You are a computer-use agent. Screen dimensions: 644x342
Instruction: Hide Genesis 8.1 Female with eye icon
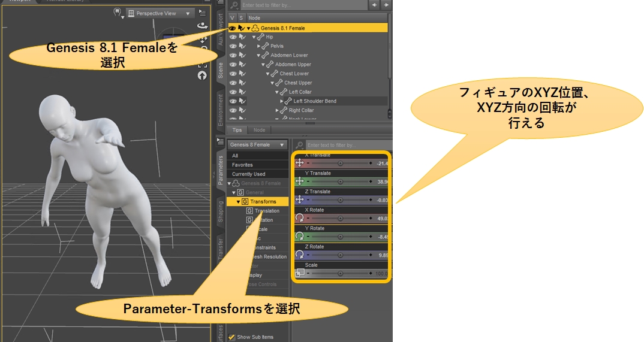click(232, 28)
